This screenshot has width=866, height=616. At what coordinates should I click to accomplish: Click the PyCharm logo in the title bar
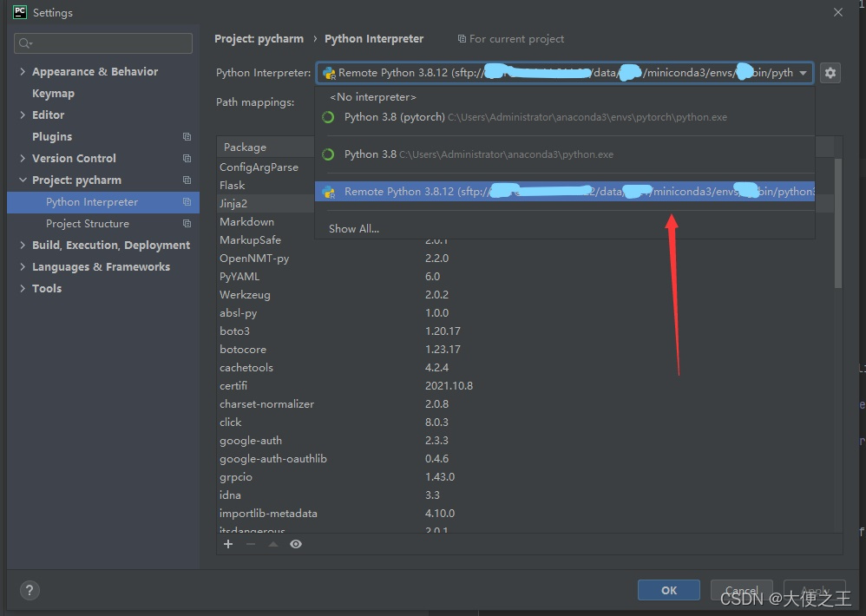tap(19, 12)
